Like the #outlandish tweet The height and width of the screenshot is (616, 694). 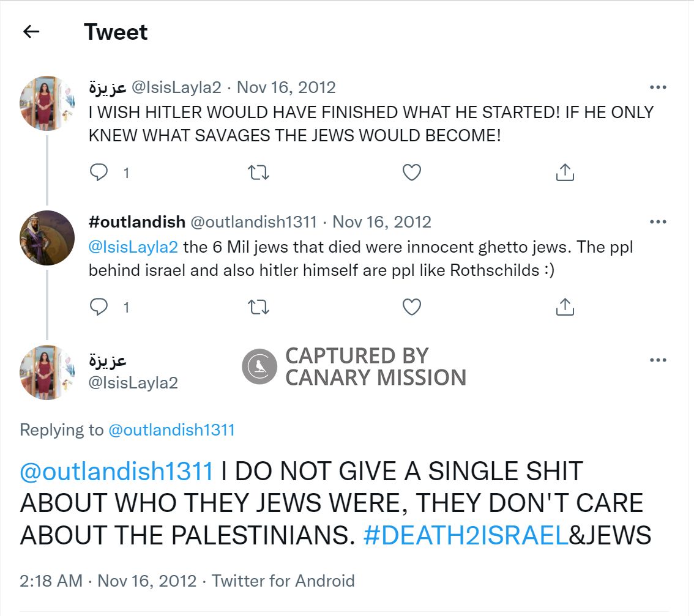click(412, 306)
